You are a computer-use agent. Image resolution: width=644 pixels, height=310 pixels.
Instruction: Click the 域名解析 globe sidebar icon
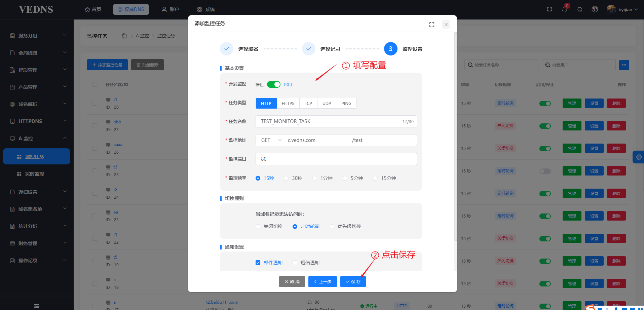point(12,104)
